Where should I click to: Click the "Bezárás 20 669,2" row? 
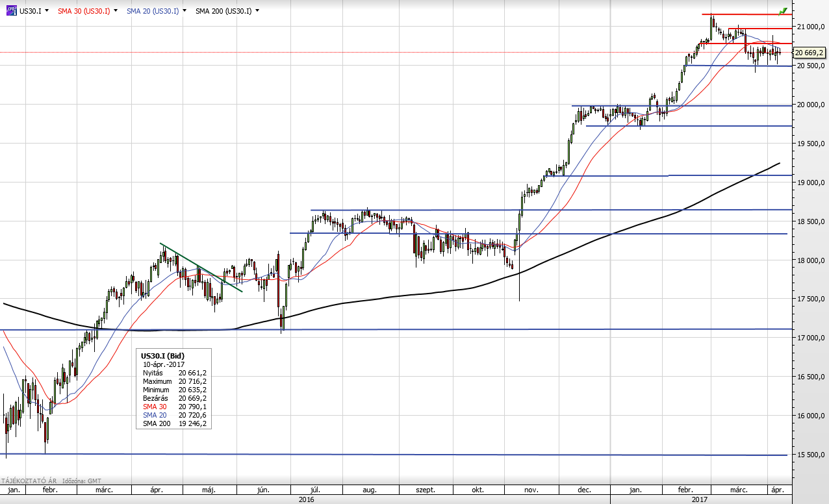(x=174, y=398)
